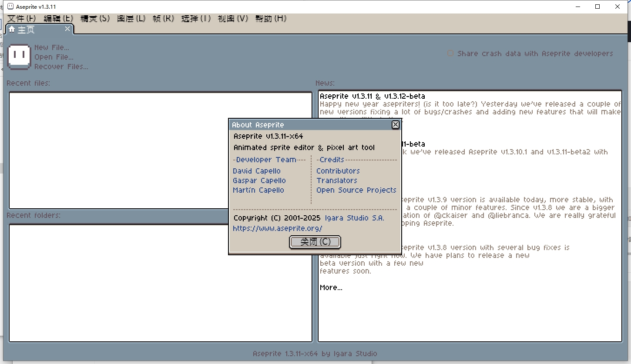Open the https://www.aseprite.org/ link
631x364 pixels.
pos(278,228)
